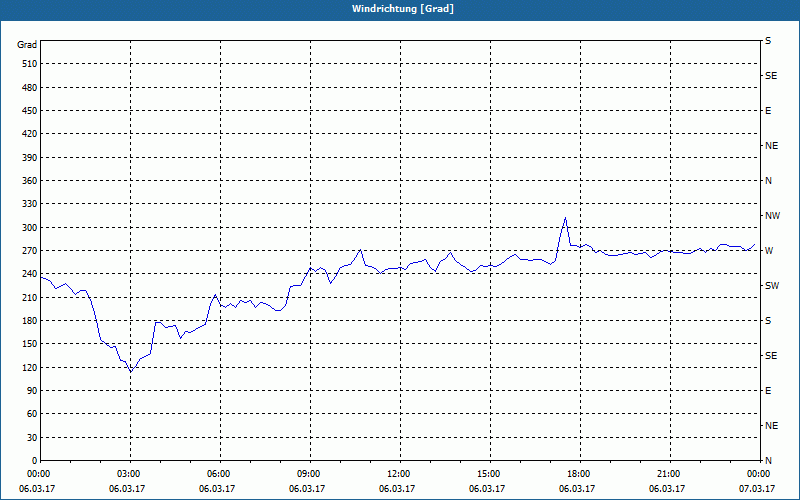The image size is (800, 500).
Task: Pick the 360 axis value
Action: (x=30, y=181)
